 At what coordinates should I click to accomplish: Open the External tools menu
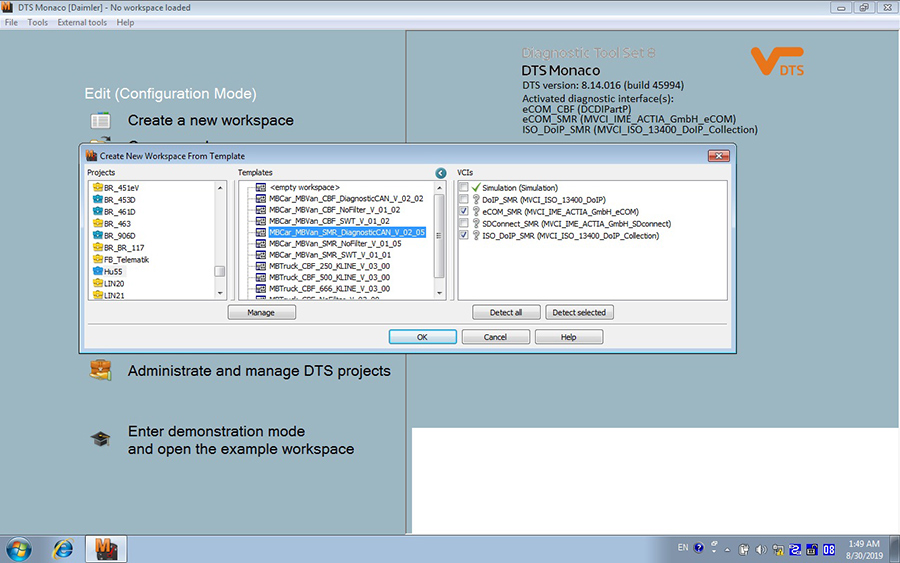point(81,22)
